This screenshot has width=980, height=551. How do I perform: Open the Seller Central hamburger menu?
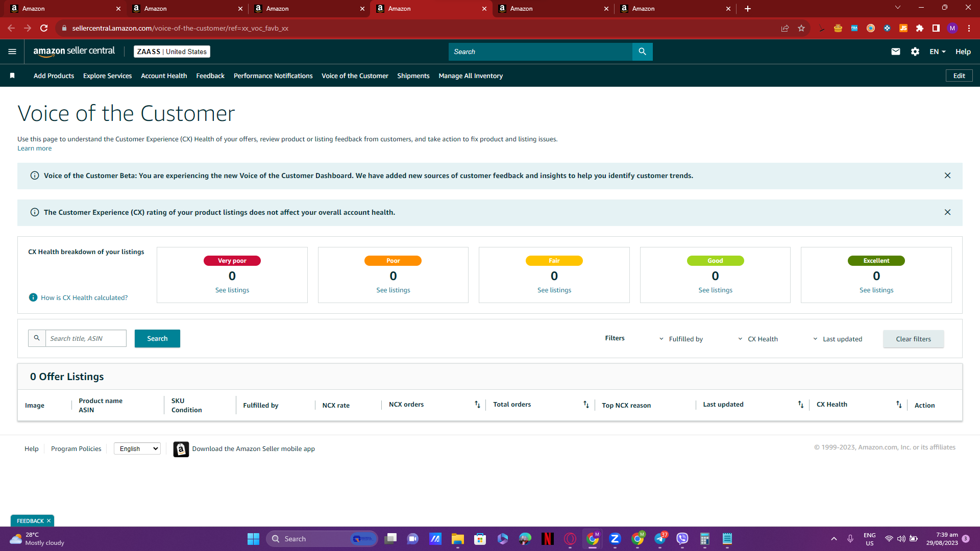[x=12, y=52]
